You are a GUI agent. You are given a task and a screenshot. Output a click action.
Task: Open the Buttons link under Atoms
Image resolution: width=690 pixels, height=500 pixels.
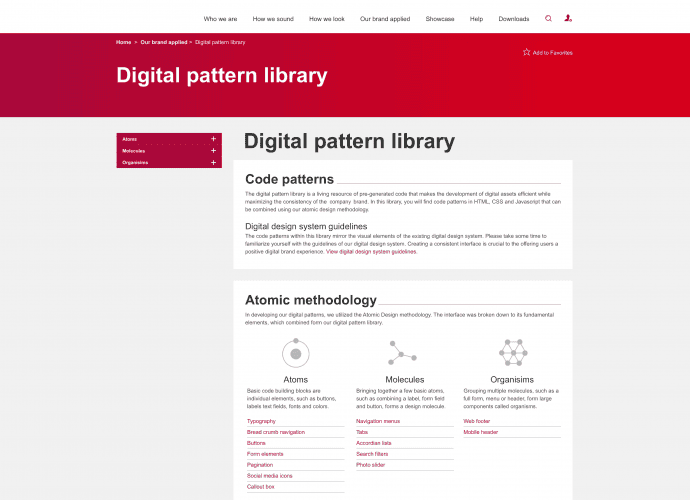(x=256, y=443)
